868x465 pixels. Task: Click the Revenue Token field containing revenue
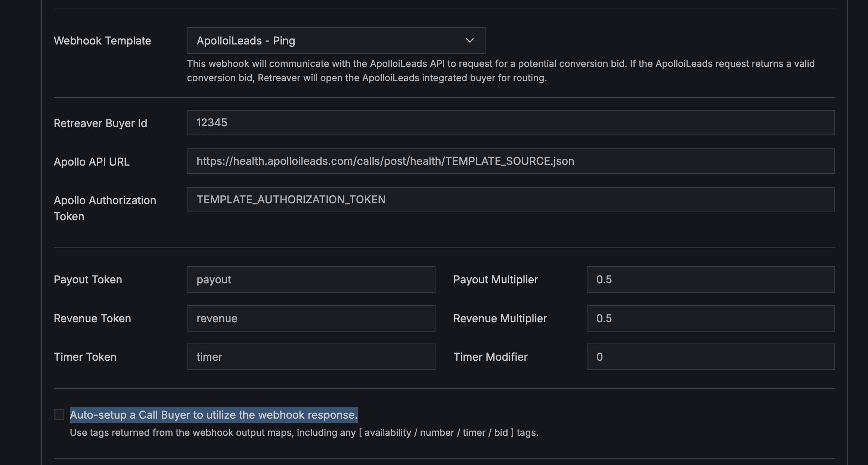(x=311, y=318)
